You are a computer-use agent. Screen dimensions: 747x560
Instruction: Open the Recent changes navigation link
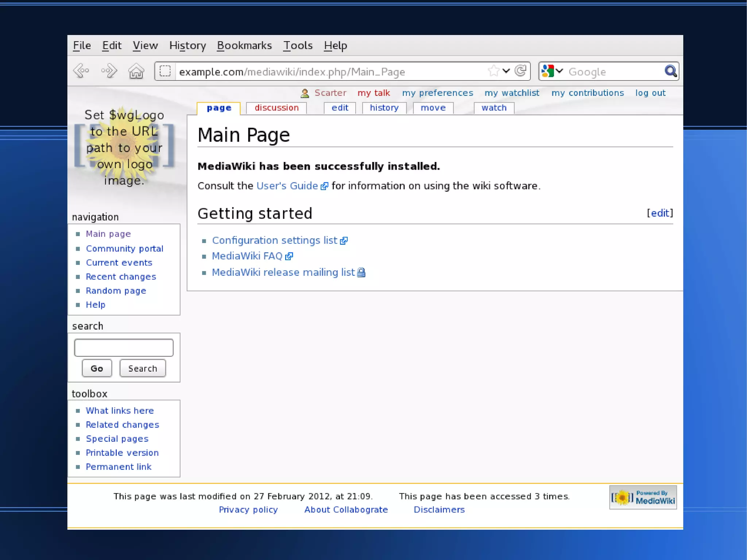[121, 277]
